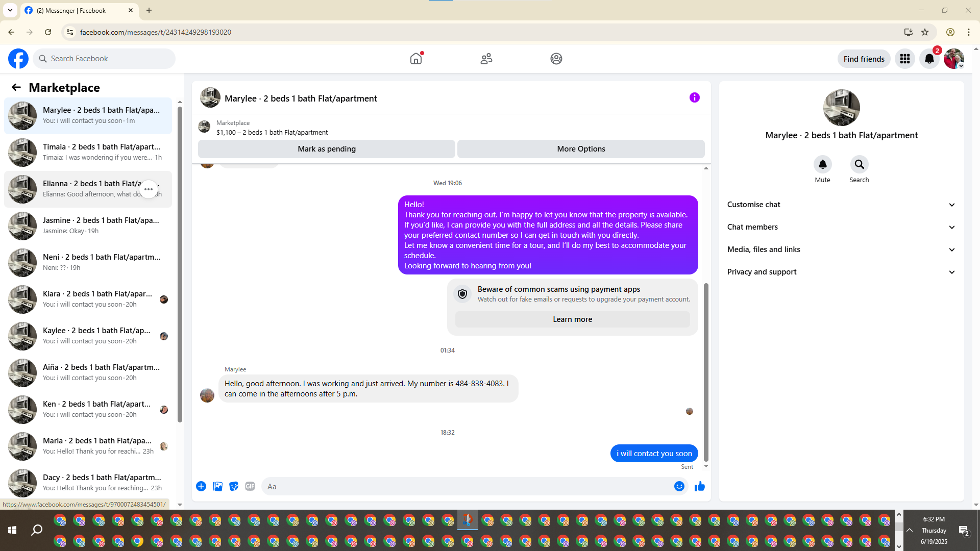Open the install app icon in the address bar
Screen dimensions: 980x551
pyautogui.click(x=908, y=32)
